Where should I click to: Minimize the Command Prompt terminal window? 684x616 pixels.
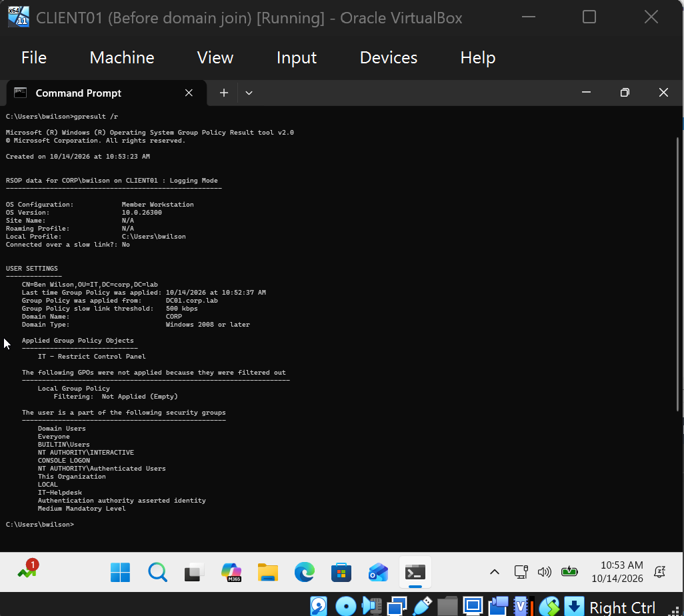coord(586,93)
